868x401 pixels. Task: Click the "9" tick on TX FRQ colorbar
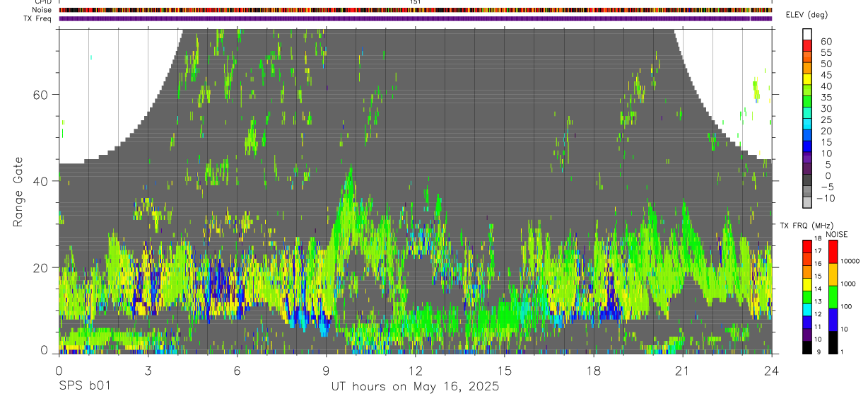pos(818,352)
